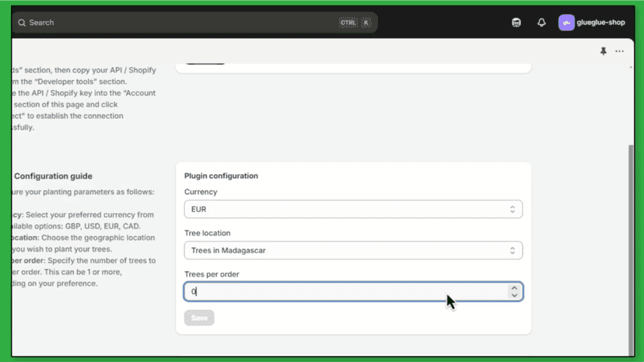Click the Trees per order label
The width and height of the screenshot is (644, 362).
[x=212, y=274]
